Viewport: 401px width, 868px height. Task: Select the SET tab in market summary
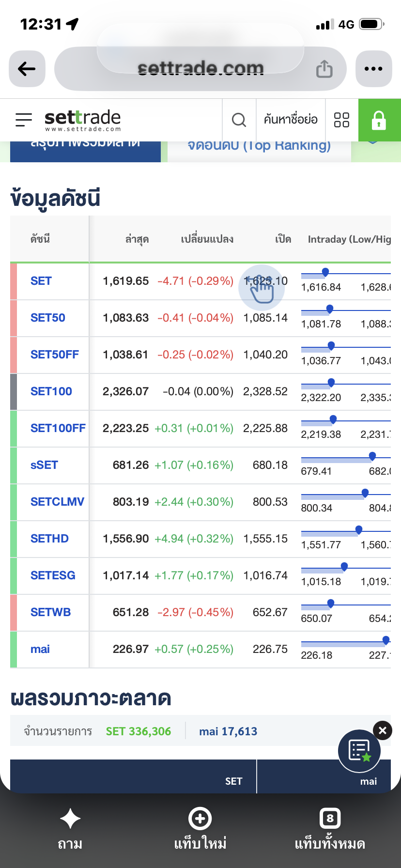(233, 781)
